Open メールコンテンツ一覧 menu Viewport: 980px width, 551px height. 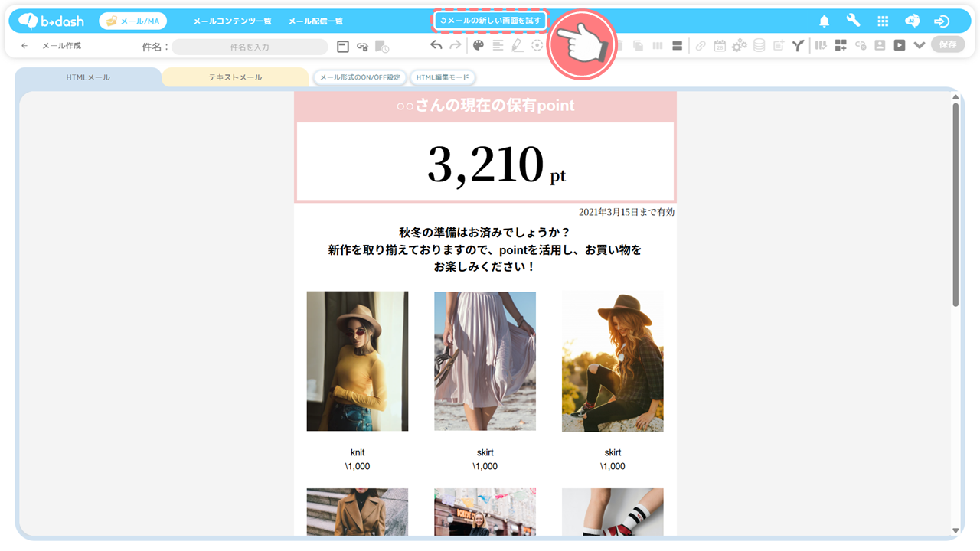[232, 21]
